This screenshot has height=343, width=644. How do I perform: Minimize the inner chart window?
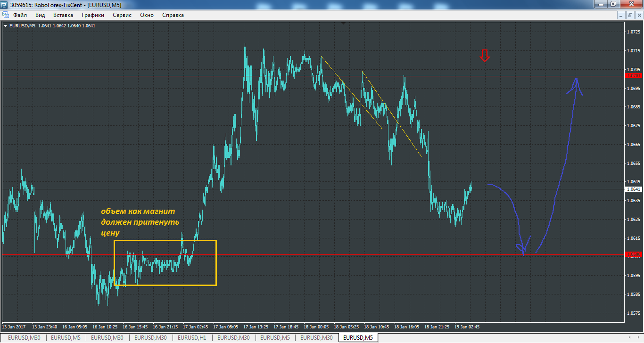(622, 15)
